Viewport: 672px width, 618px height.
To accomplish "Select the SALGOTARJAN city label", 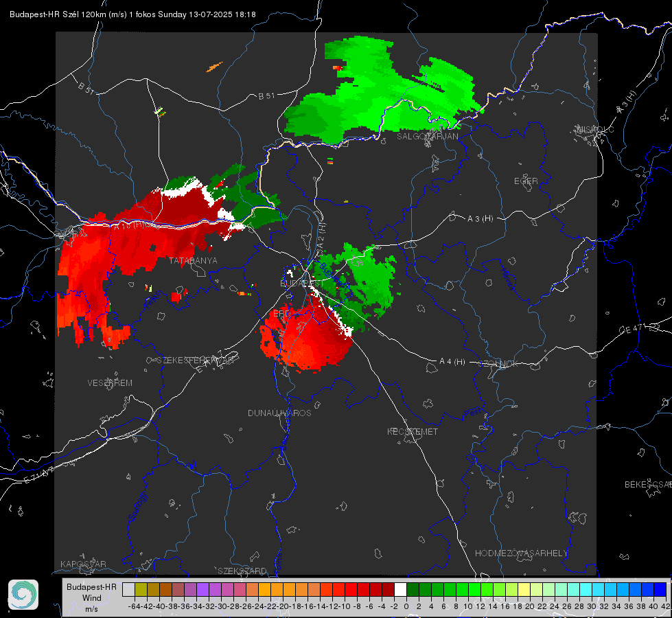I will point(427,137).
